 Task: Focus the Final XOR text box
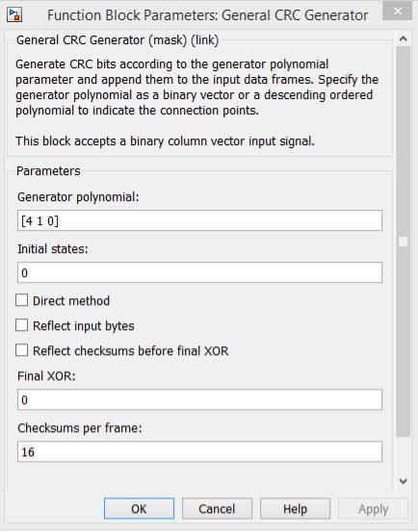[199, 399]
